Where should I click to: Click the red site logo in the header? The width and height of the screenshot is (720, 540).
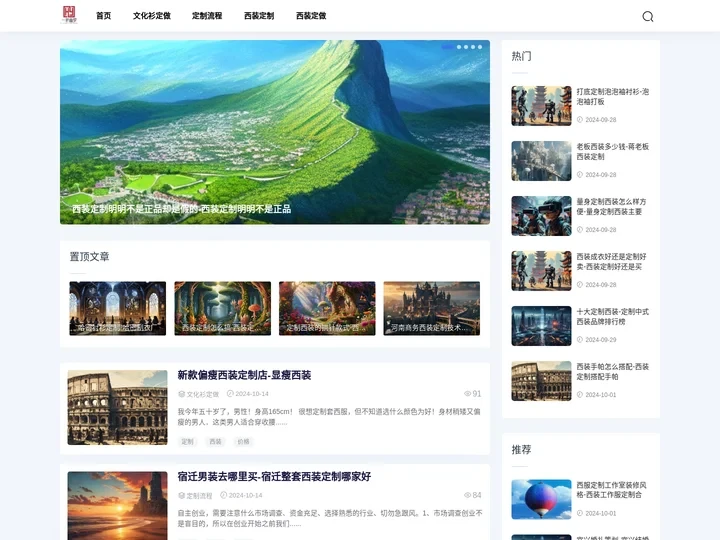pos(69,15)
